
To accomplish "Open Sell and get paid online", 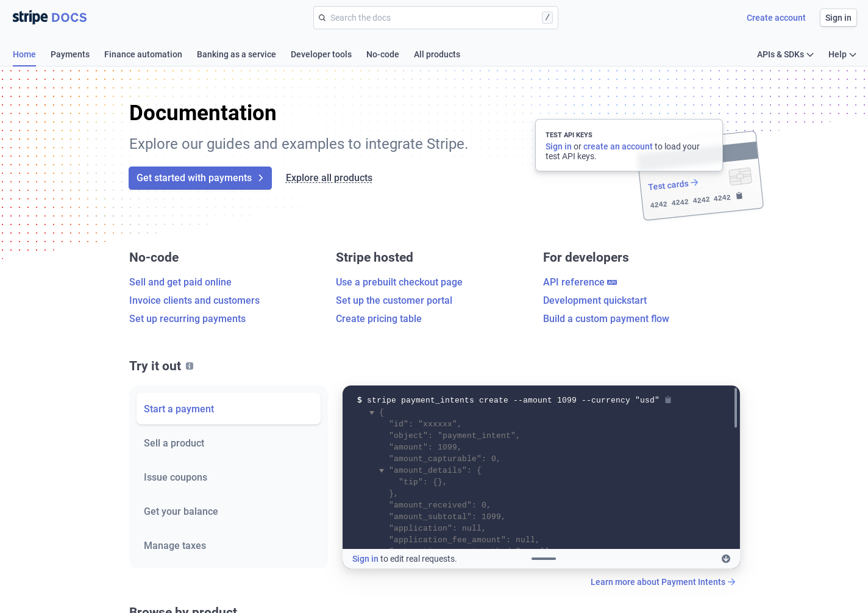I will coord(180,282).
